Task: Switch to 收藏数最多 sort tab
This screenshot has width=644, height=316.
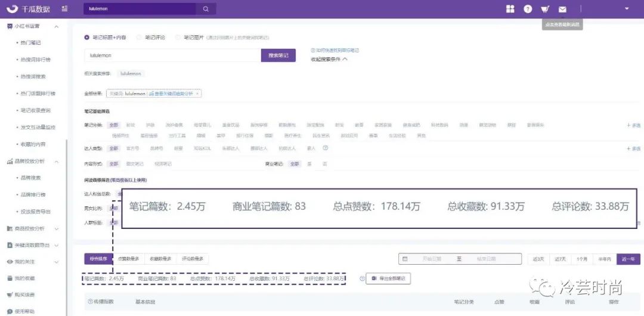Action: point(160,259)
